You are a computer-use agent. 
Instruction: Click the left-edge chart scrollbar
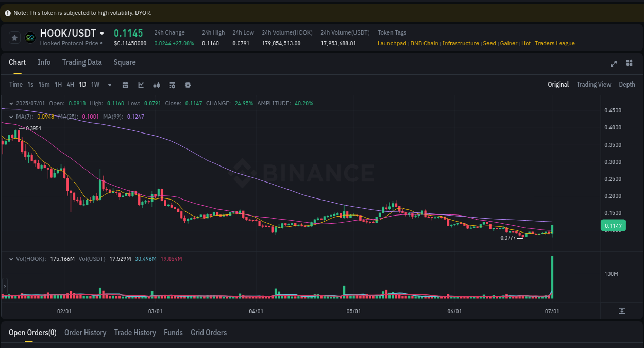[x=4, y=286]
